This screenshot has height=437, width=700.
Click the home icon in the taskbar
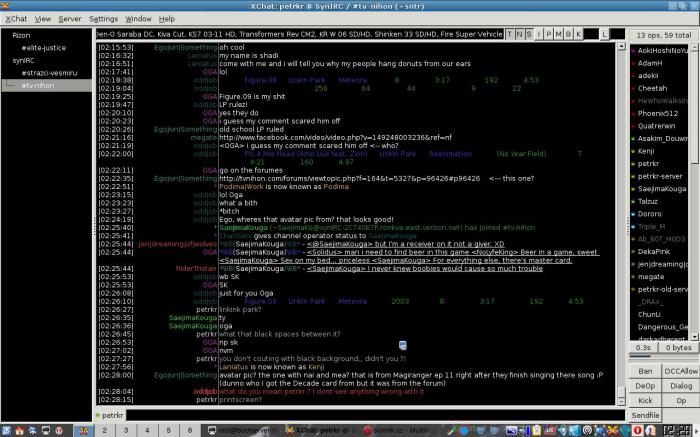19,430
